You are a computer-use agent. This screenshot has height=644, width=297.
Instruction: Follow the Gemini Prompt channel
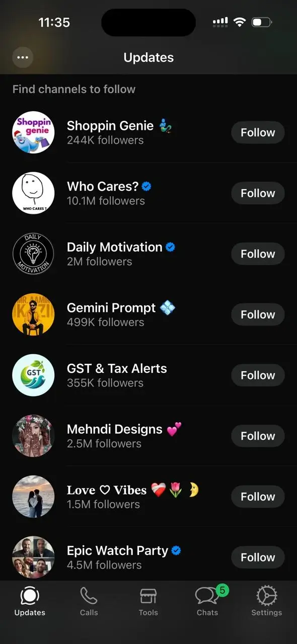click(257, 314)
